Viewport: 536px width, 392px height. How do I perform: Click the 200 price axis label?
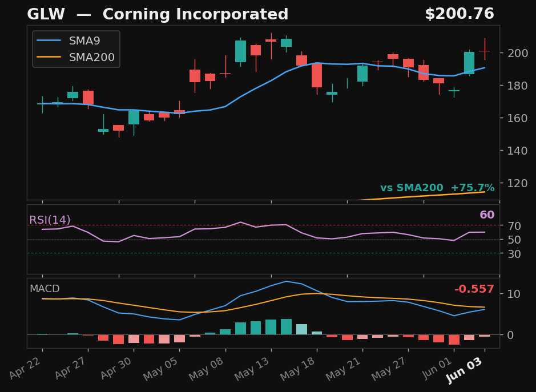518,53
